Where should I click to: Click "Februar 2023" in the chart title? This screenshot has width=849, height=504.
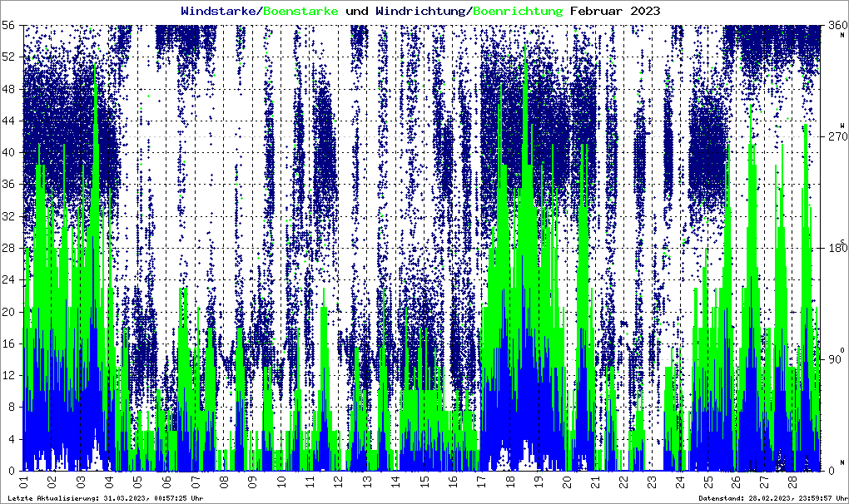615,11
